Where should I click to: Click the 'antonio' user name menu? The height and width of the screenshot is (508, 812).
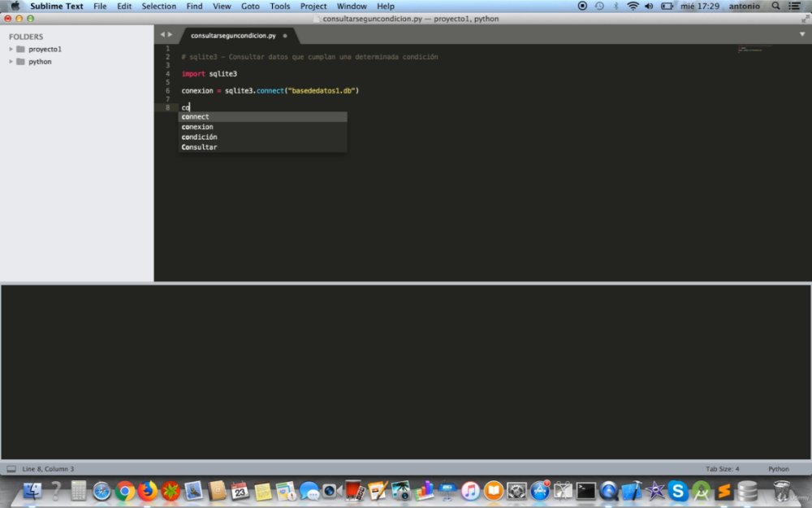click(x=744, y=7)
